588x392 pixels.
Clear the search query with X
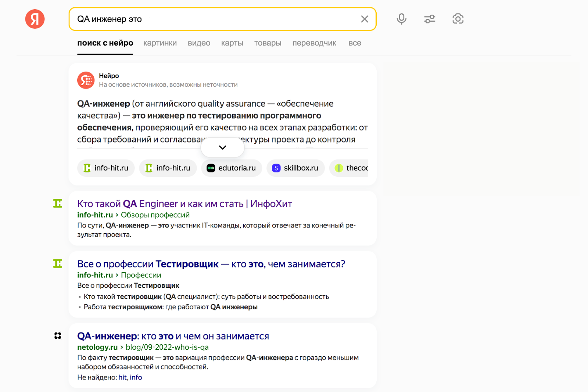365,19
